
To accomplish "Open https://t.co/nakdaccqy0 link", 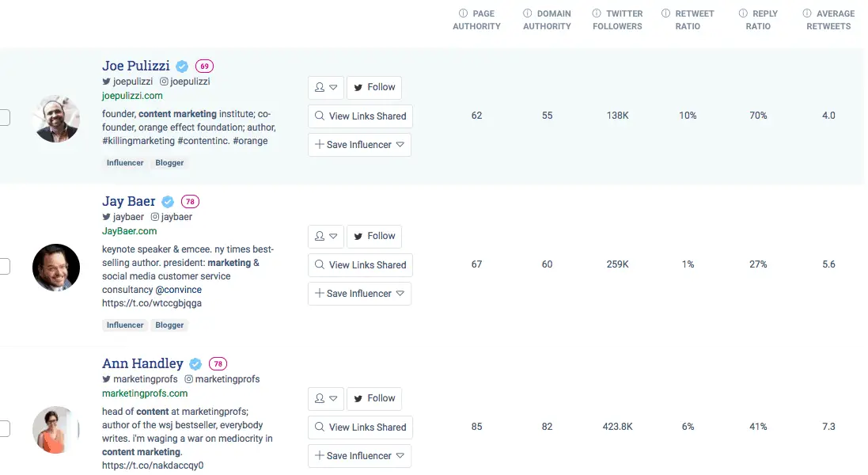I will (x=153, y=465).
